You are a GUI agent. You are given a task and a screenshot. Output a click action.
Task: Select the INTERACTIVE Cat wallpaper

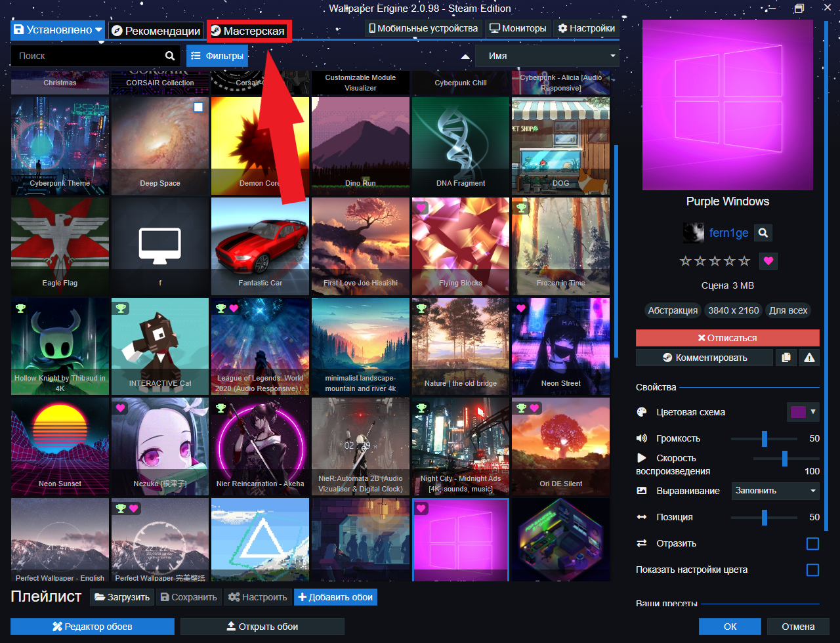pyautogui.click(x=160, y=346)
